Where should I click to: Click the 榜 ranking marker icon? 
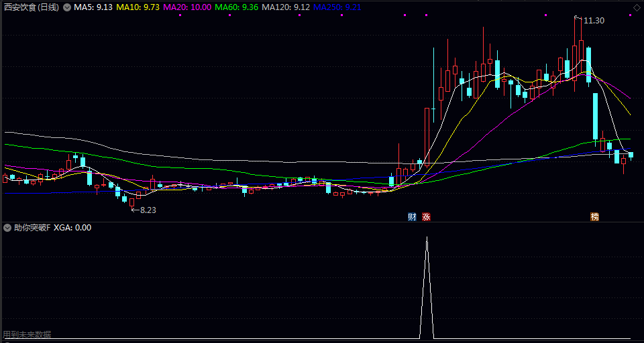pos(594,217)
